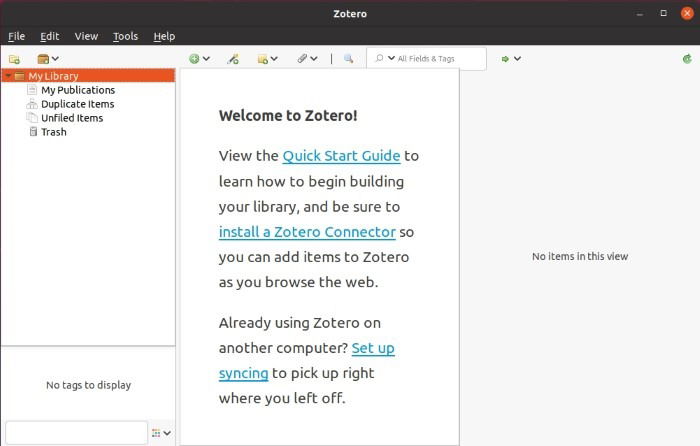Click the Add Item by Identifier wand
This screenshot has width=700, height=446.
coord(233,59)
